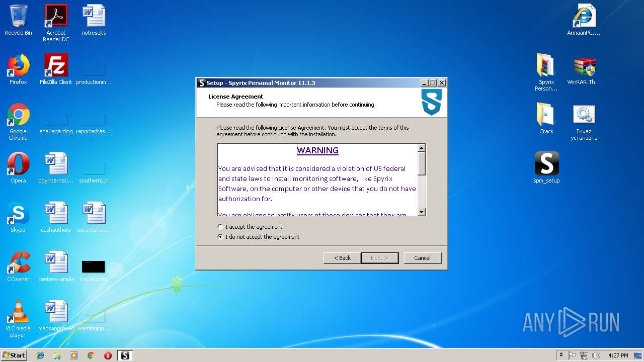Click the license text scroll-up arrow
The width and height of the screenshot is (644, 362).
[x=422, y=148]
